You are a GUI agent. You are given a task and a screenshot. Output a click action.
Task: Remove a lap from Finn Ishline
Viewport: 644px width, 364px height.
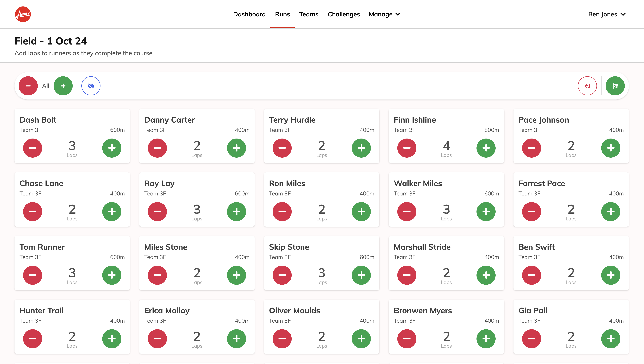[407, 148]
